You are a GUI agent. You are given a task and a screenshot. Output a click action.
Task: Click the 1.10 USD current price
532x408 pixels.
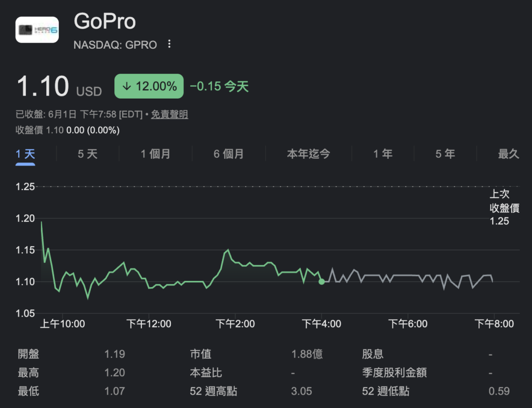click(59, 87)
